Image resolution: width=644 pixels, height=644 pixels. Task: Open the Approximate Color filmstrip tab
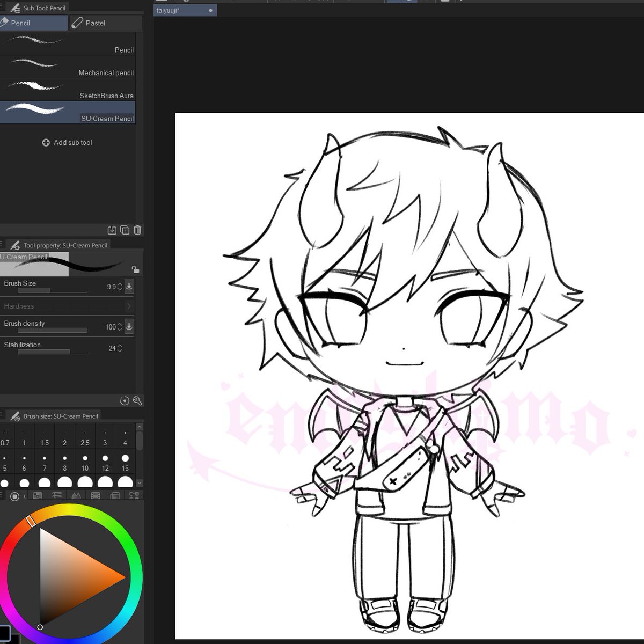(96, 496)
